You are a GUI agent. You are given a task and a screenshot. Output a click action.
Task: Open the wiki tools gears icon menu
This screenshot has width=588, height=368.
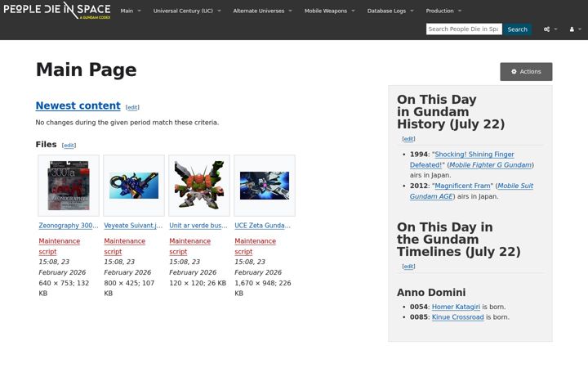coord(550,29)
